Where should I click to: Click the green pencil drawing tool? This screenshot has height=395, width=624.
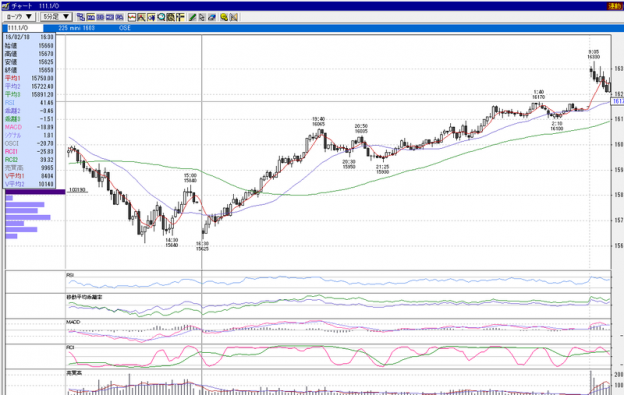pos(192,17)
